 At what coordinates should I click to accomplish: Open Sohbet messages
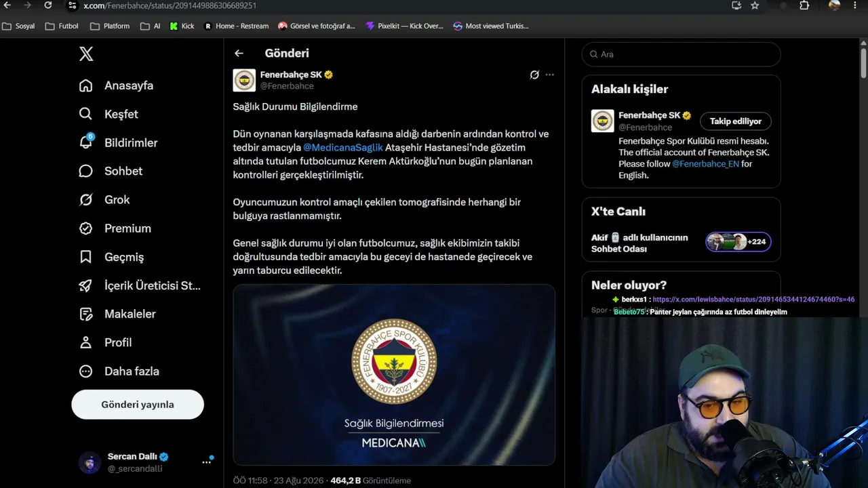click(111, 171)
